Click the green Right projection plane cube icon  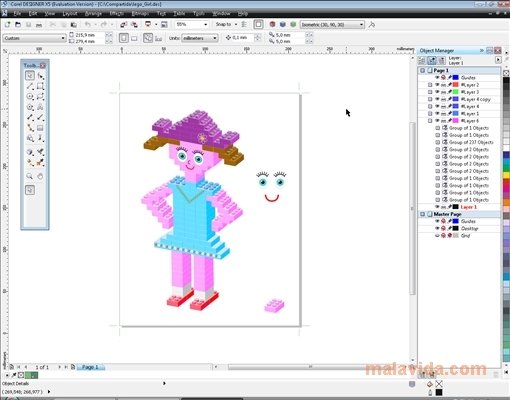click(x=293, y=24)
